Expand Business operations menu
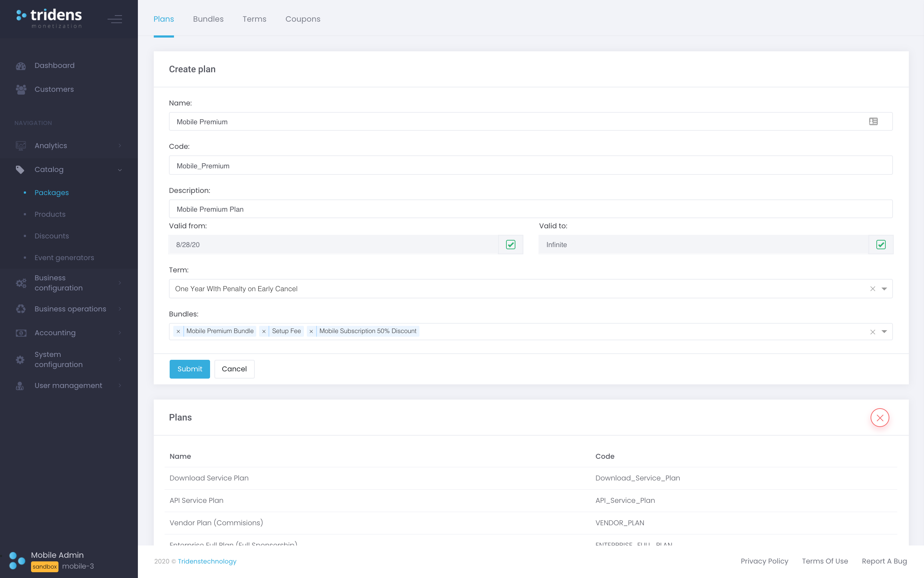 coord(120,309)
